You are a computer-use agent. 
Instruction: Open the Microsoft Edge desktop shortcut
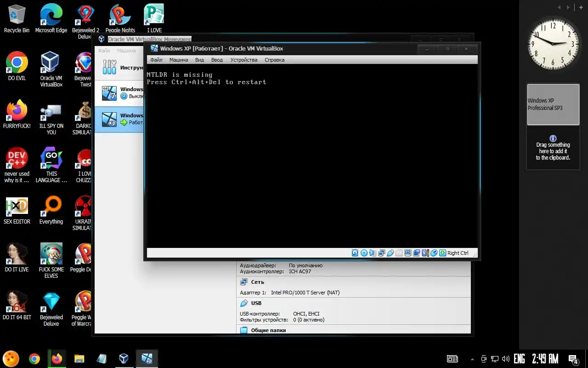[x=51, y=18]
